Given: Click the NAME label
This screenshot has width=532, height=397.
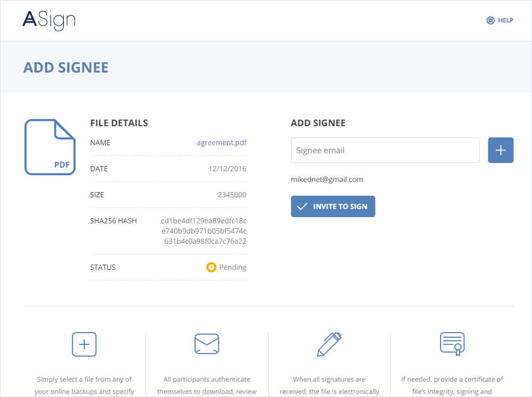Looking at the screenshot, I should (x=100, y=143).
